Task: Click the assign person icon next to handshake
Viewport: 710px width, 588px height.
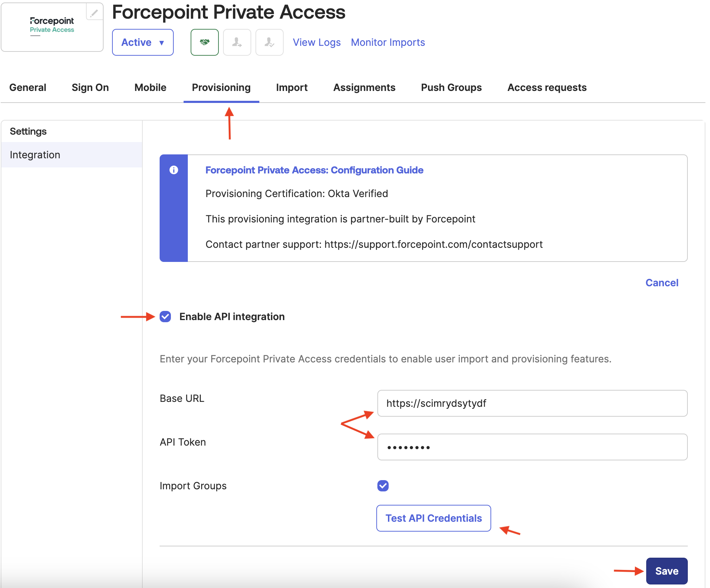Action: [x=237, y=42]
